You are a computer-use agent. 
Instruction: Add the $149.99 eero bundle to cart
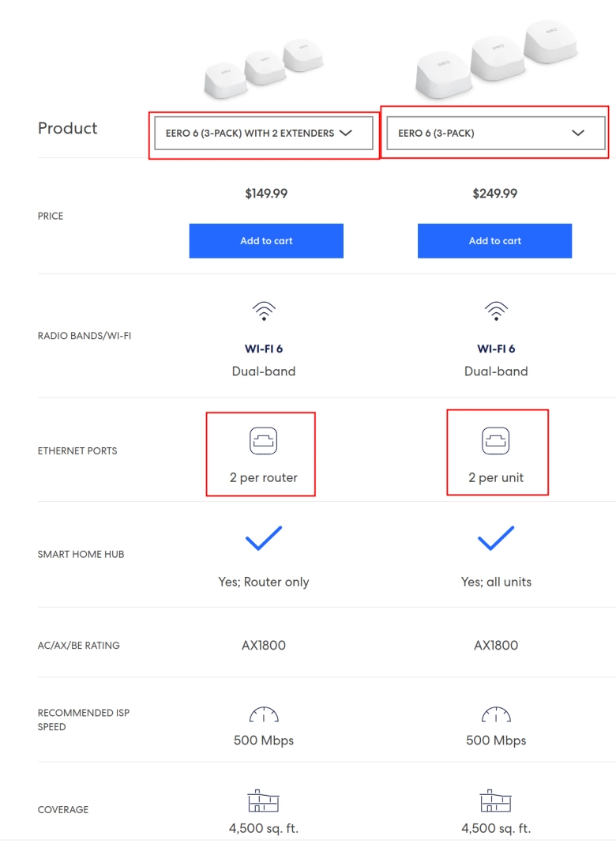pos(265,240)
